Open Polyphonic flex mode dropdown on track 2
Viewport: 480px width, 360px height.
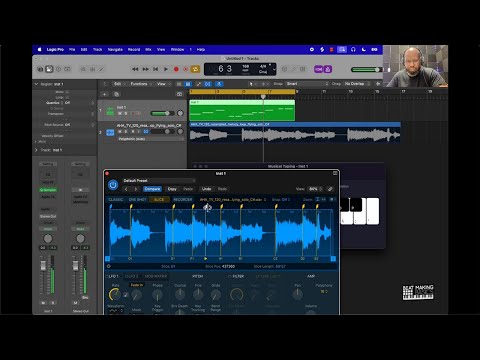point(151,139)
